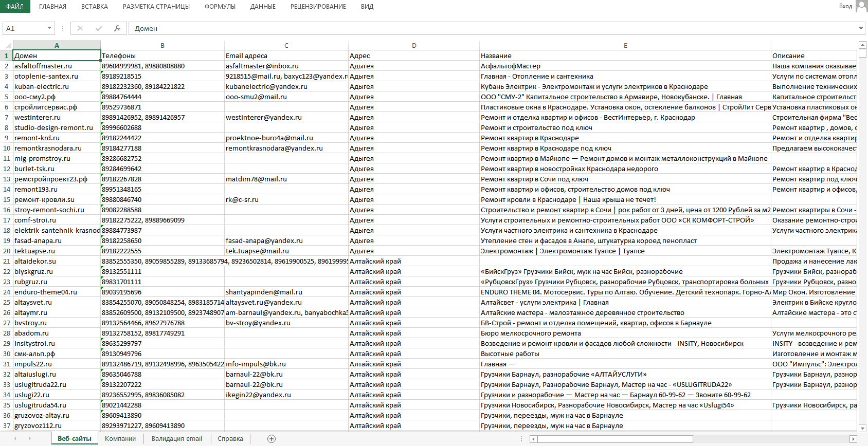Select column A header
Screen dimensions: 868x446
tap(57, 45)
